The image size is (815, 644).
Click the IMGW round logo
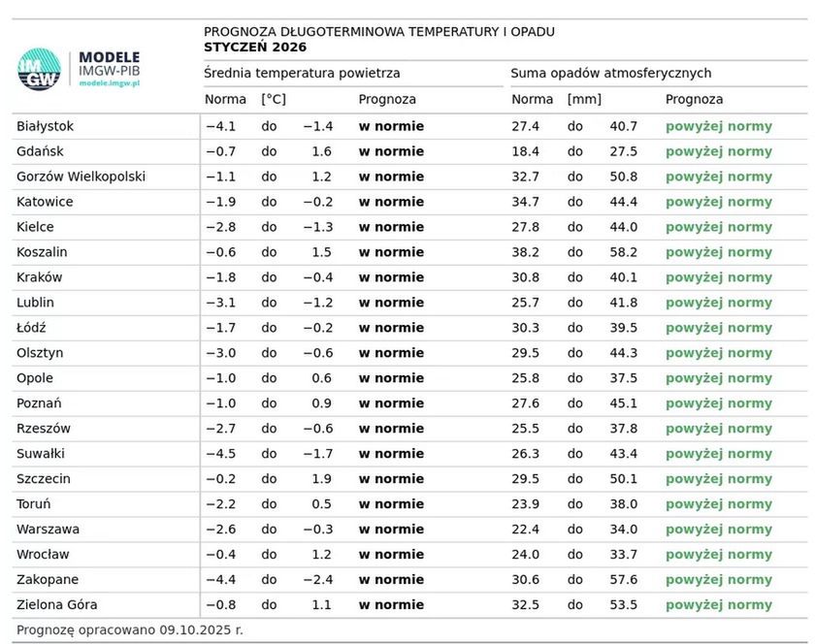click(x=39, y=70)
